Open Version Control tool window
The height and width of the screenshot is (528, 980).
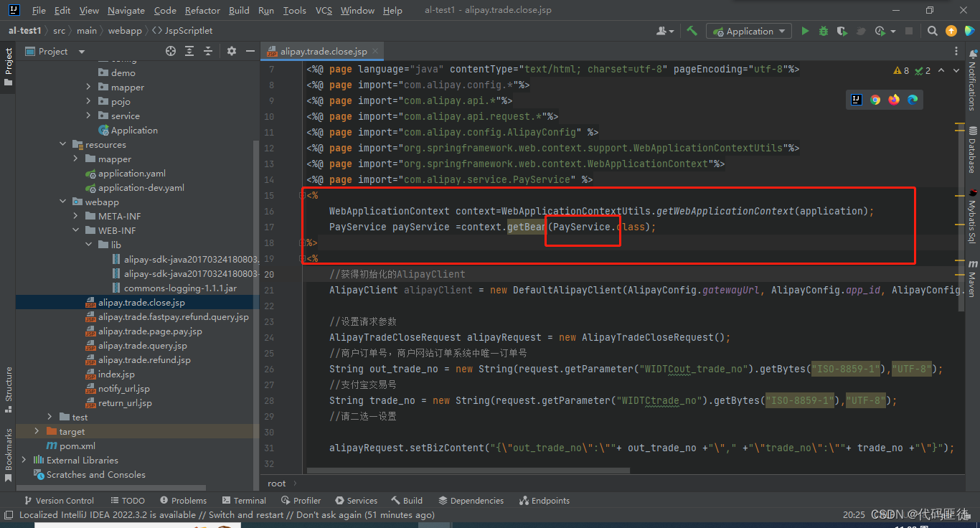(x=59, y=500)
